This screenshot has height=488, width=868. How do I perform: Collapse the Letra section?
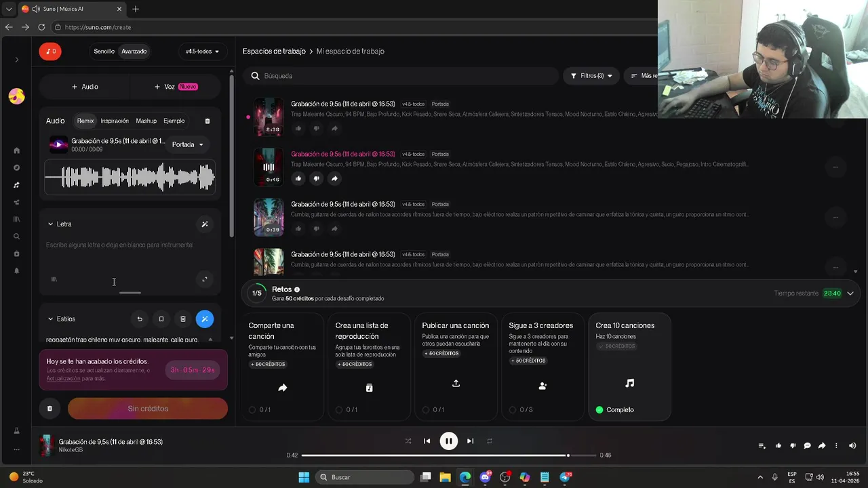(50, 224)
